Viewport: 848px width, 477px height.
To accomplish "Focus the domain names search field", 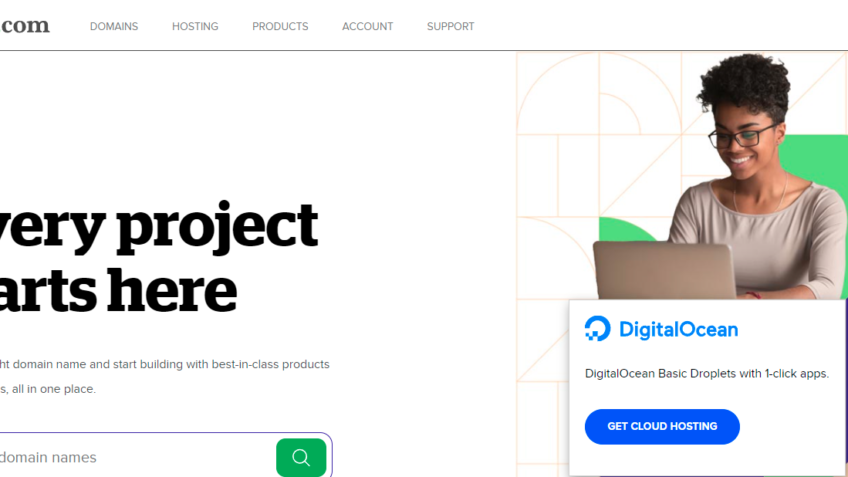I will [x=130, y=457].
